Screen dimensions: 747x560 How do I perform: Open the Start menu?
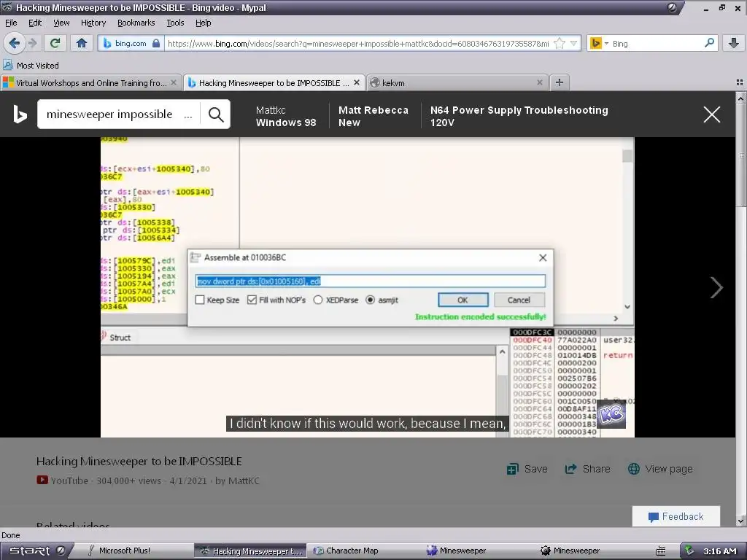click(x=29, y=551)
